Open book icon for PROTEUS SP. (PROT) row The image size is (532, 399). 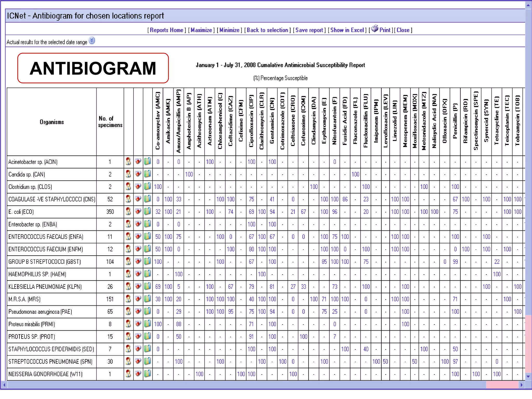(148, 336)
